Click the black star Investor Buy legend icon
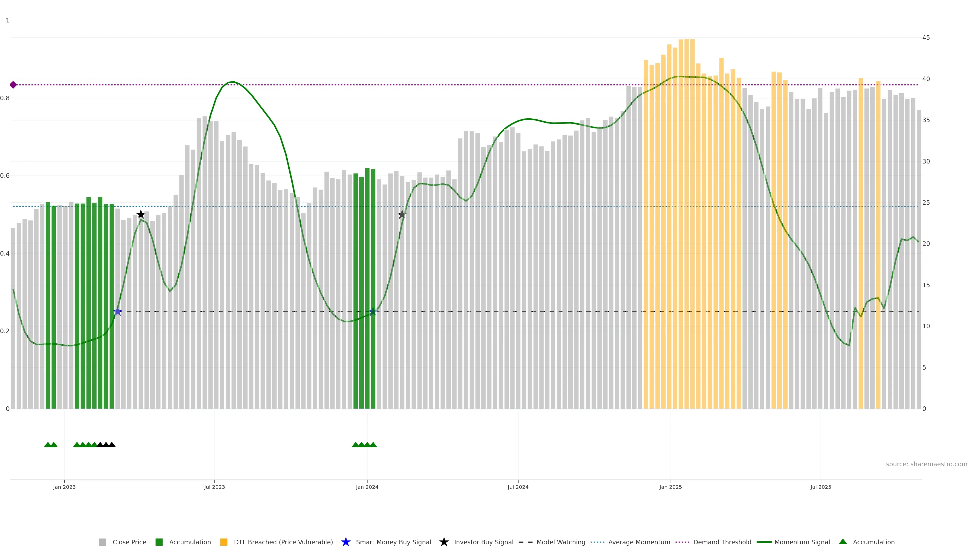 [444, 542]
